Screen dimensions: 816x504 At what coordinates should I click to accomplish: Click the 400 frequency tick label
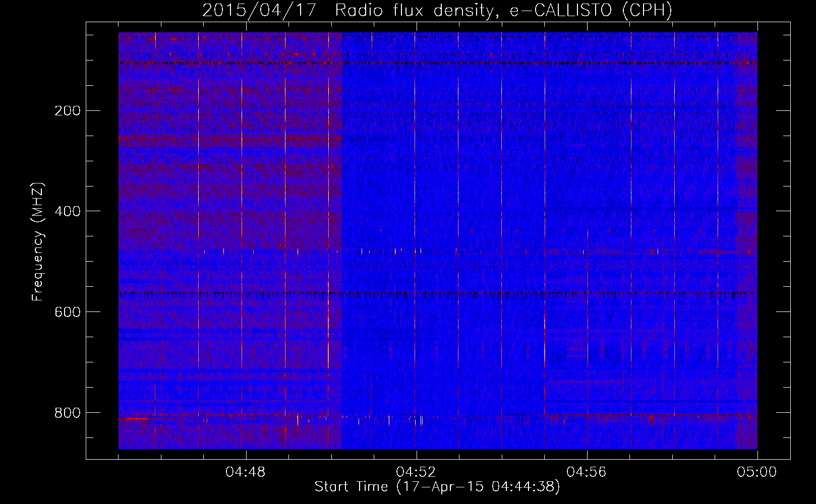68,211
